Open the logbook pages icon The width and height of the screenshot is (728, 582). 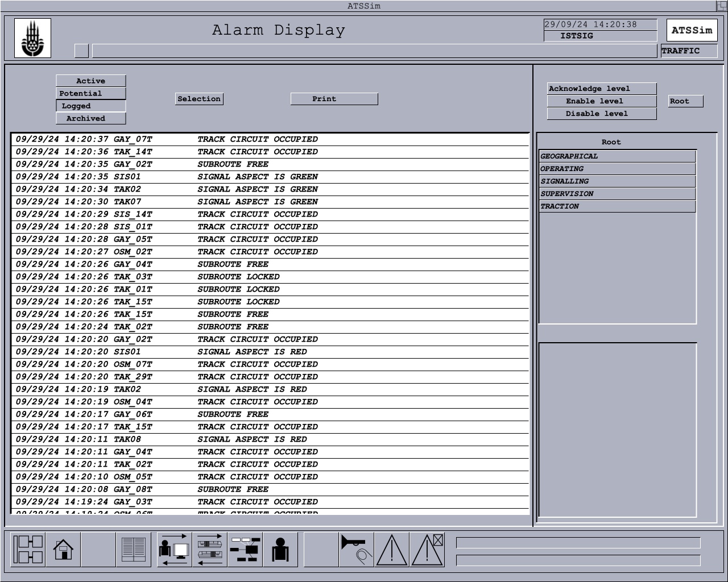click(x=134, y=550)
